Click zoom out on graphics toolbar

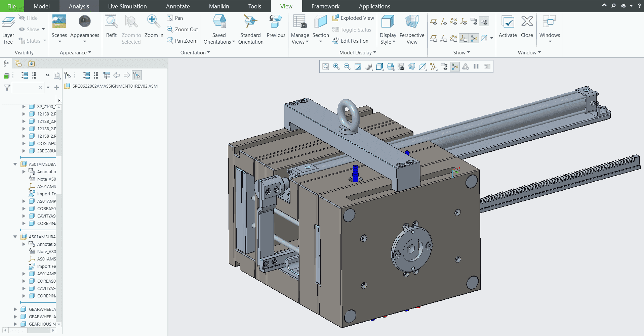tap(347, 66)
